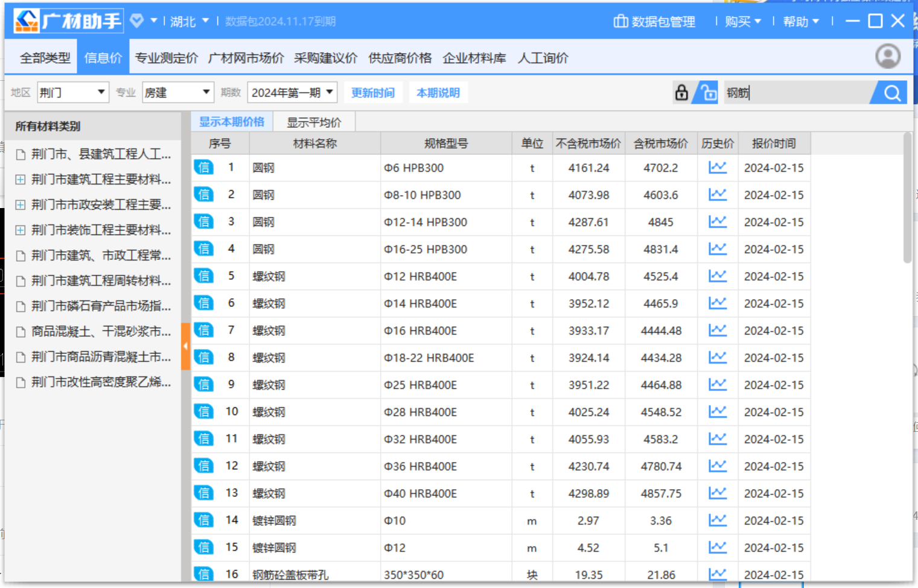Switch to 全部类型 tab

[45, 58]
